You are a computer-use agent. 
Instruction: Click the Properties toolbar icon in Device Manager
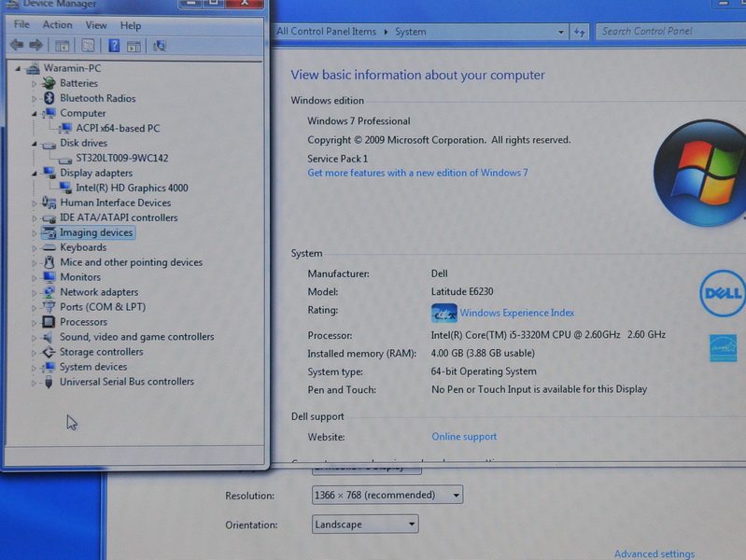coord(88,46)
